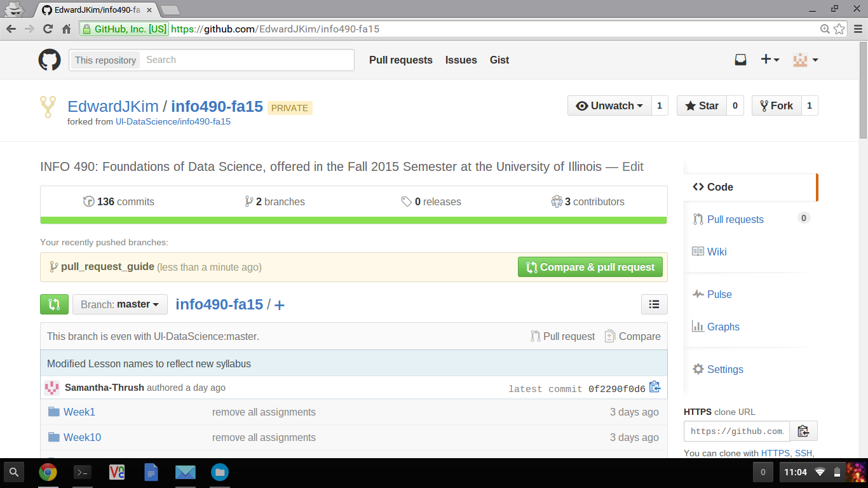This screenshot has height=488, width=868.
Task: Edit the repository description
Action: 633,166
